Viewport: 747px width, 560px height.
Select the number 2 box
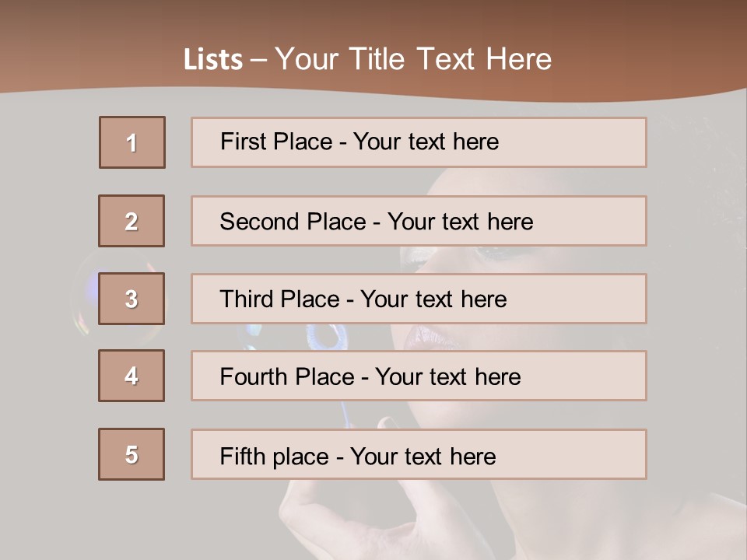(132, 221)
